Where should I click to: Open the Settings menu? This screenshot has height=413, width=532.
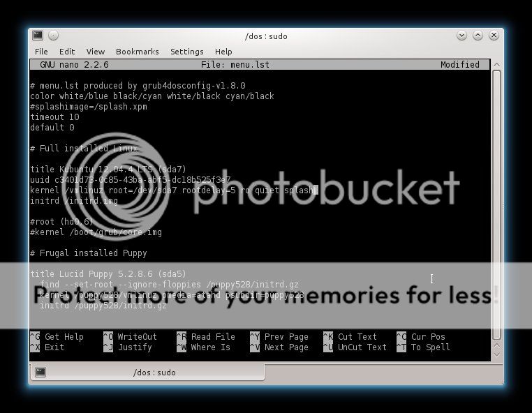pyautogui.click(x=187, y=52)
